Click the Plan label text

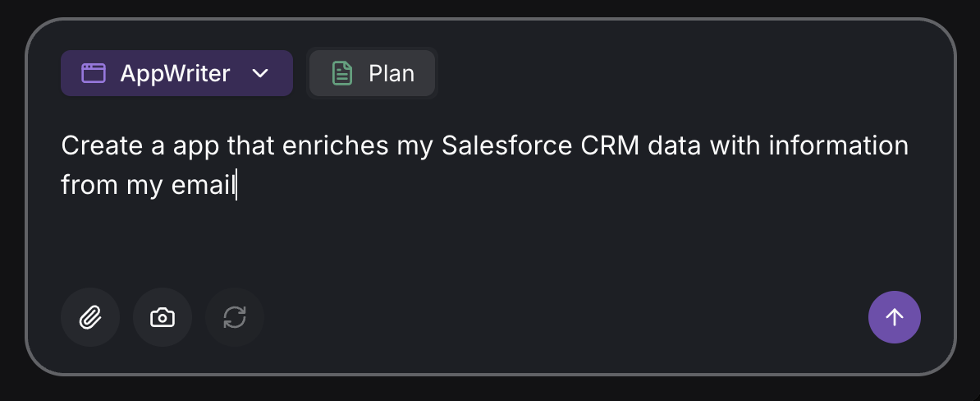click(392, 73)
